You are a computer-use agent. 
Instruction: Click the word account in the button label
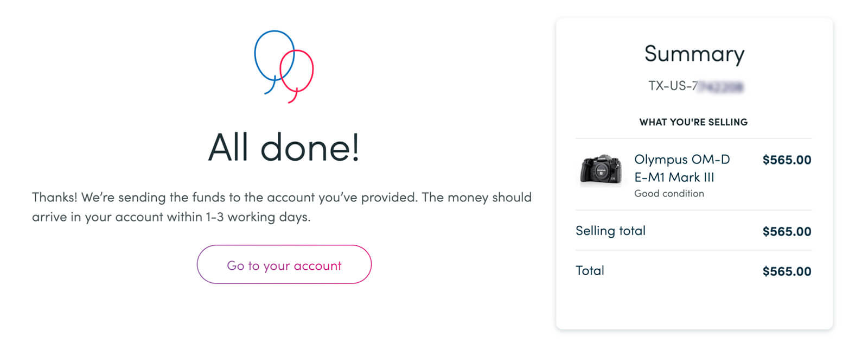pyautogui.click(x=317, y=266)
